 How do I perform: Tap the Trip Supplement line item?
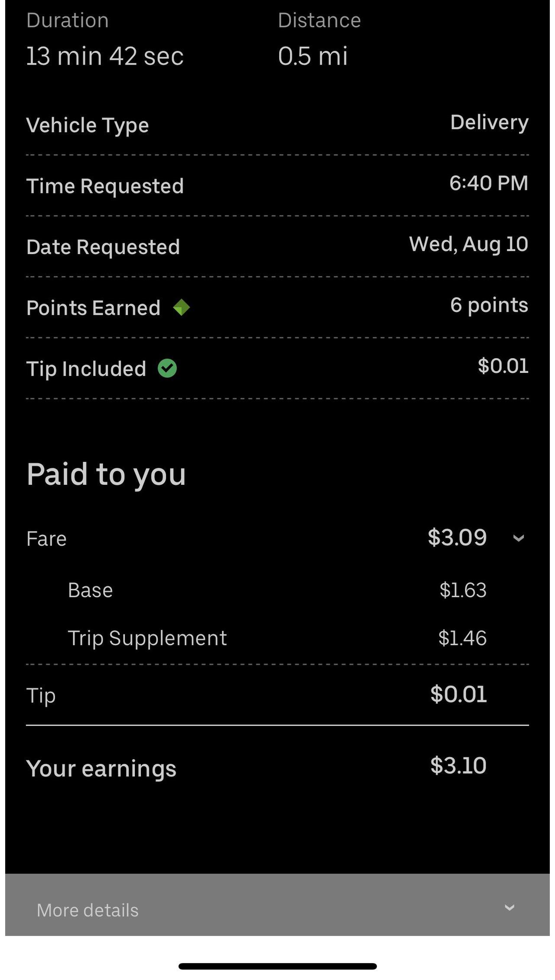(x=147, y=638)
